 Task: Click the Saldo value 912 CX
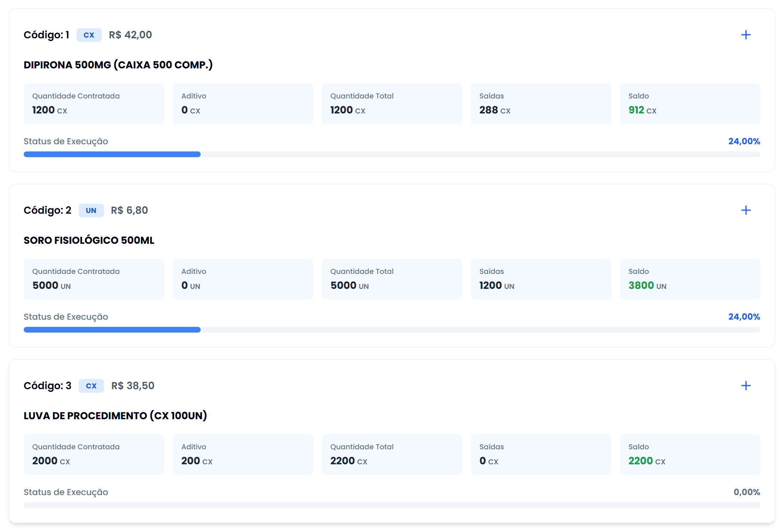point(642,110)
